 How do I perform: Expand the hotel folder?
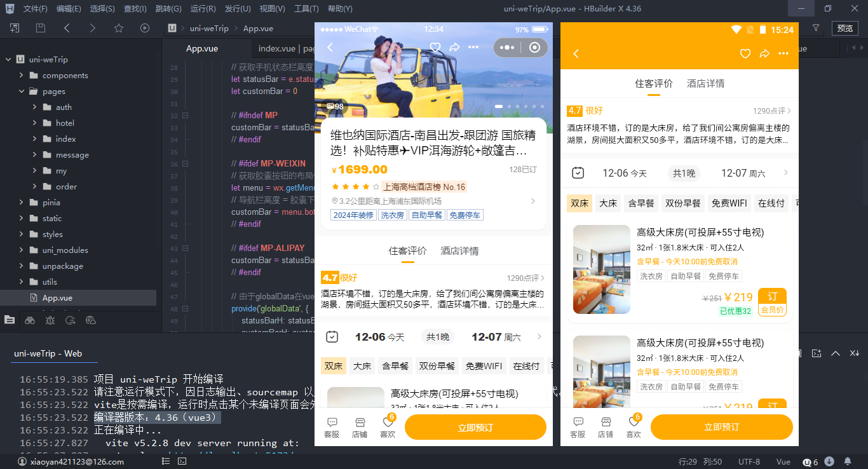(35, 123)
